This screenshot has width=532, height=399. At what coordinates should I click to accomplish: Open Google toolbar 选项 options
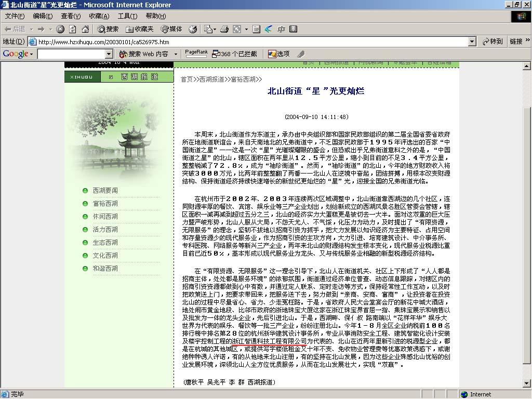[x=279, y=54]
